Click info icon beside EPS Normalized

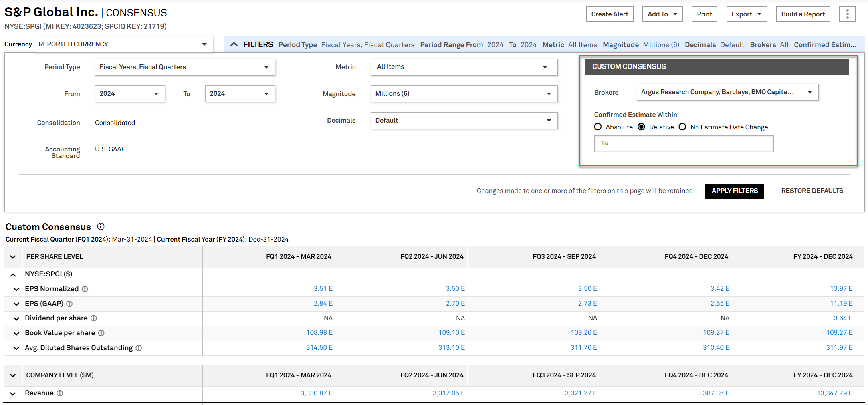point(85,289)
